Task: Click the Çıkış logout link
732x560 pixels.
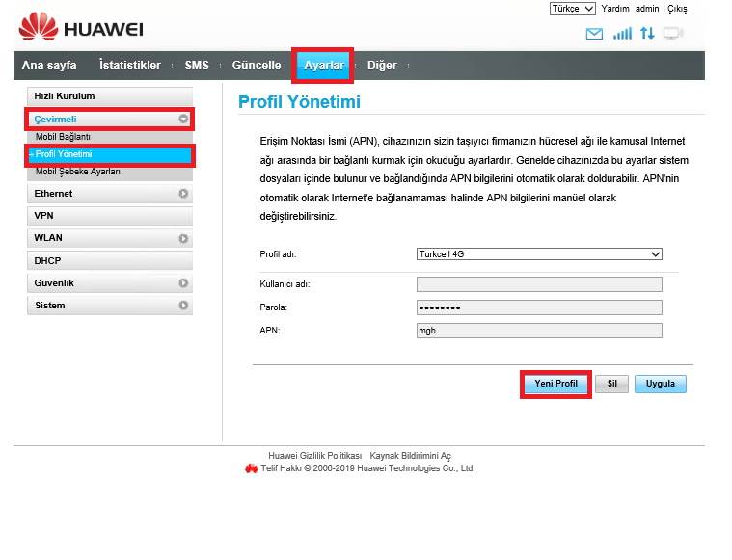Action: tap(677, 9)
